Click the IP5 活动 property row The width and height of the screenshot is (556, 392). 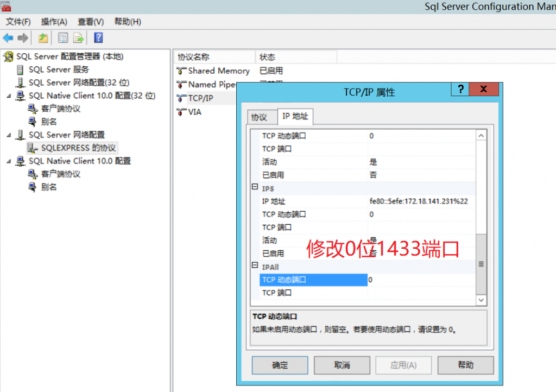click(368, 241)
